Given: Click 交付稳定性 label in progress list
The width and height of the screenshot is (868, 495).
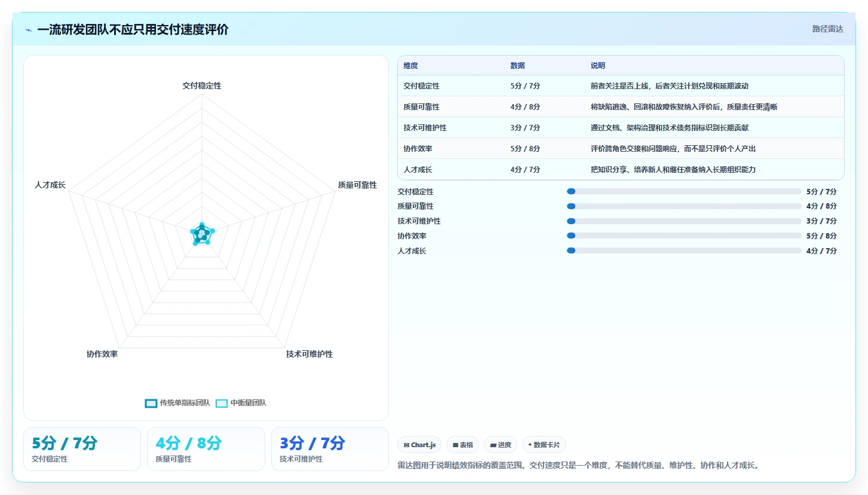Looking at the screenshot, I should (415, 192).
